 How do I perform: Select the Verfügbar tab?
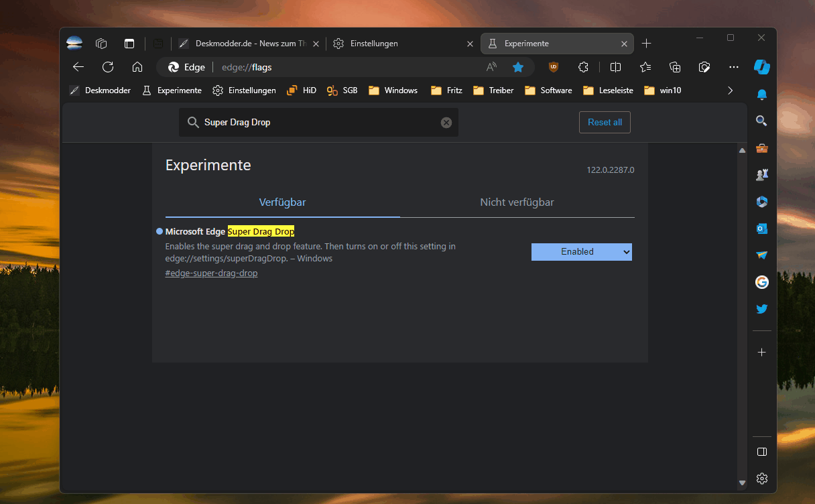point(283,202)
